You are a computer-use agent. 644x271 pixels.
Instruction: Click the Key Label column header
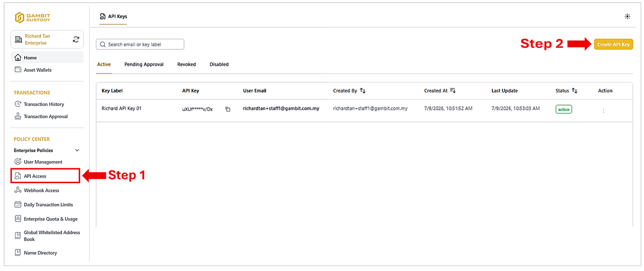tap(112, 91)
